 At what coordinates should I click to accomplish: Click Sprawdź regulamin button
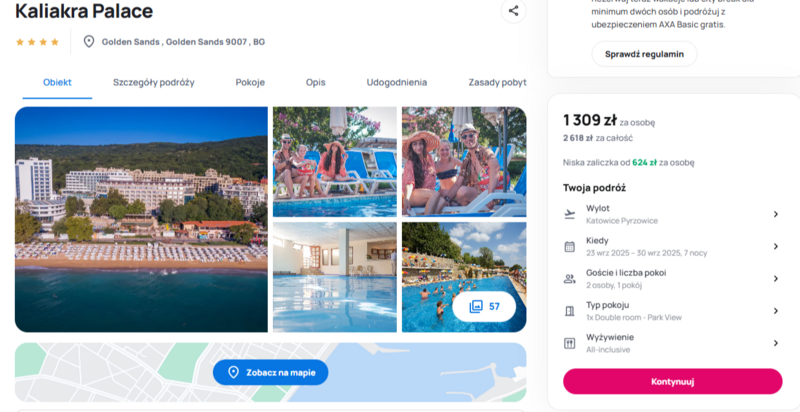tap(644, 54)
